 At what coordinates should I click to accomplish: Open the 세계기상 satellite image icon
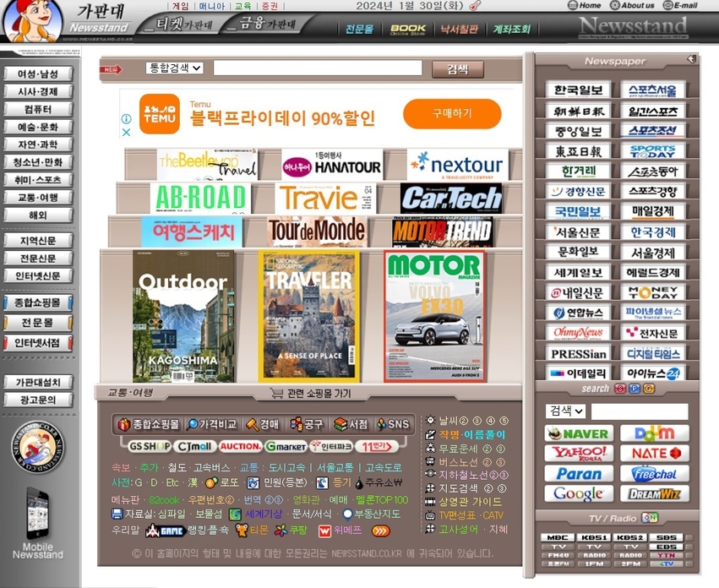(x=235, y=514)
